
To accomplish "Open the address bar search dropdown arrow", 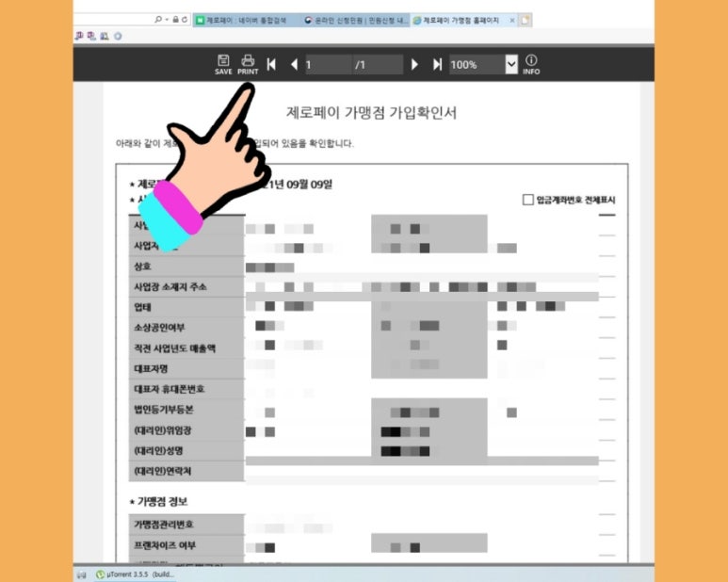I will (x=166, y=20).
